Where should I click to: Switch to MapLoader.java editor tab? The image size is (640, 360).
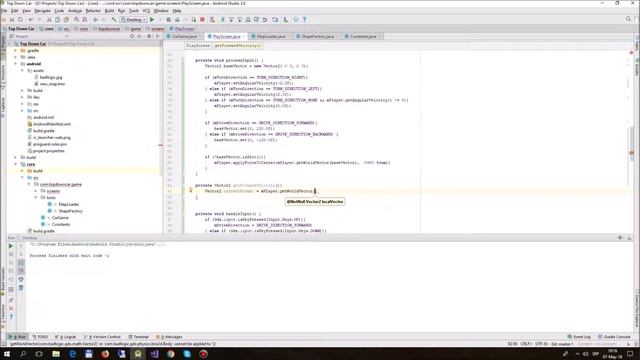(x=271, y=36)
